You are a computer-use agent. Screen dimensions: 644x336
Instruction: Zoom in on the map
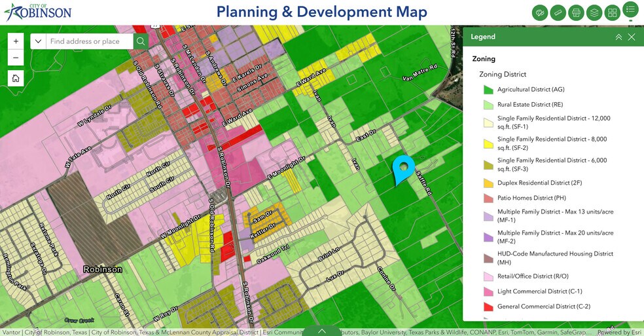(x=16, y=41)
